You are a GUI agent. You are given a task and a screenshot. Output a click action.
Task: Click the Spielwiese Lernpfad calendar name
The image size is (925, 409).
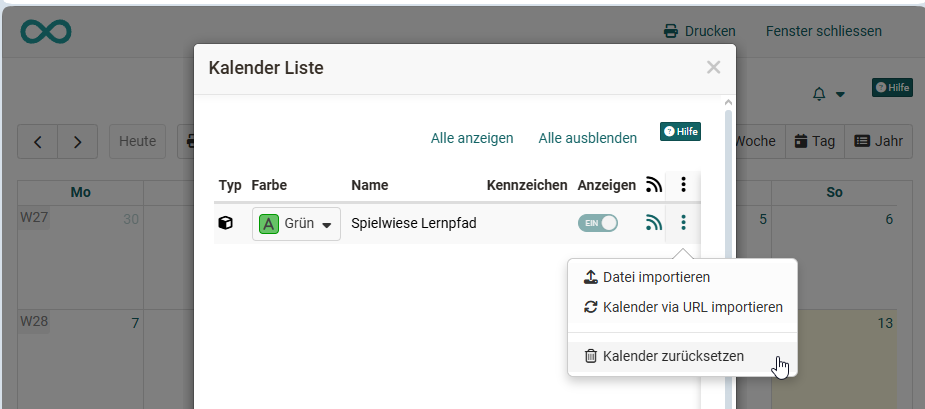(414, 224)
